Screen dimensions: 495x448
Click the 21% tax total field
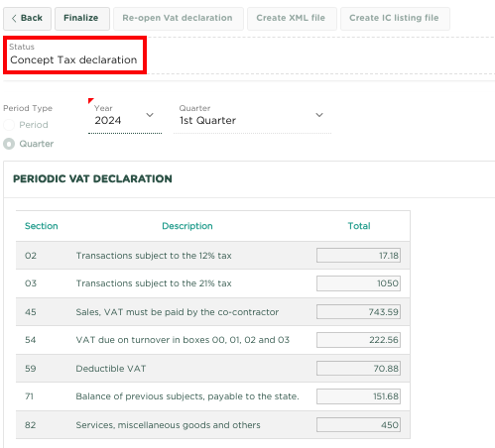358,283
